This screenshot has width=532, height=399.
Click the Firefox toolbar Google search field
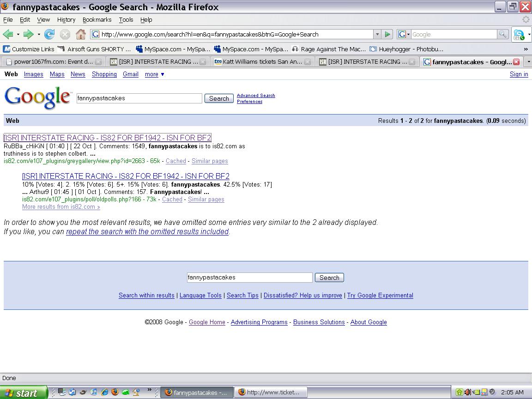pyautogui.click(x=454, y=34)
